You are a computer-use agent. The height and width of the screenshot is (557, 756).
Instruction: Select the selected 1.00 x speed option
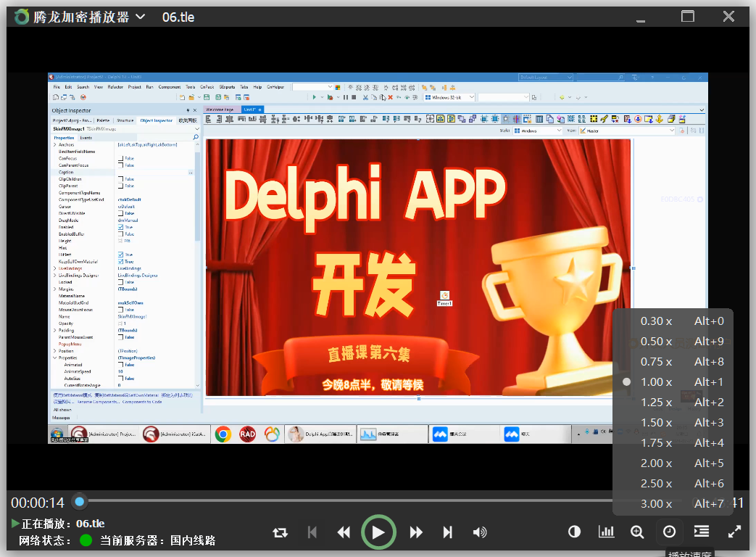673,382
